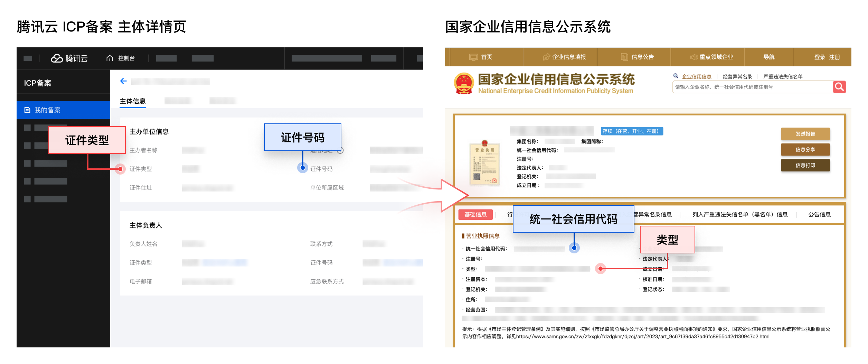Image resolution: width=868 pixels, height=364 pixels.
Task: Select the 企业信用信息 search category
Action: point(697,76)
